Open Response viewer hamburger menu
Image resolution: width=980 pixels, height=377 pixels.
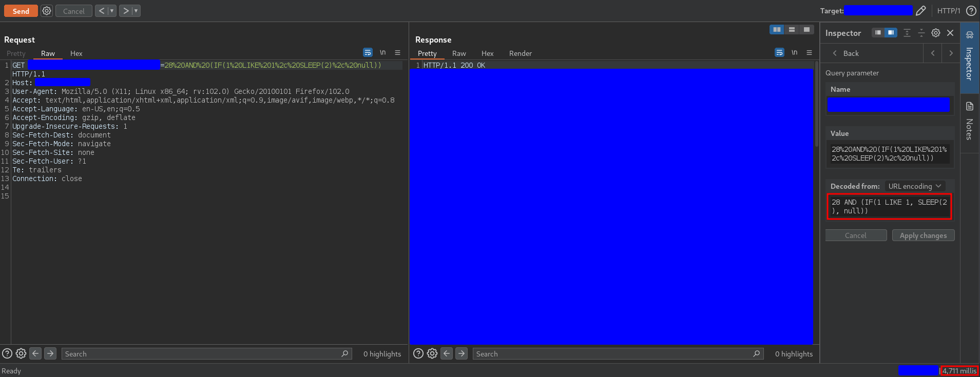point(809,52)
